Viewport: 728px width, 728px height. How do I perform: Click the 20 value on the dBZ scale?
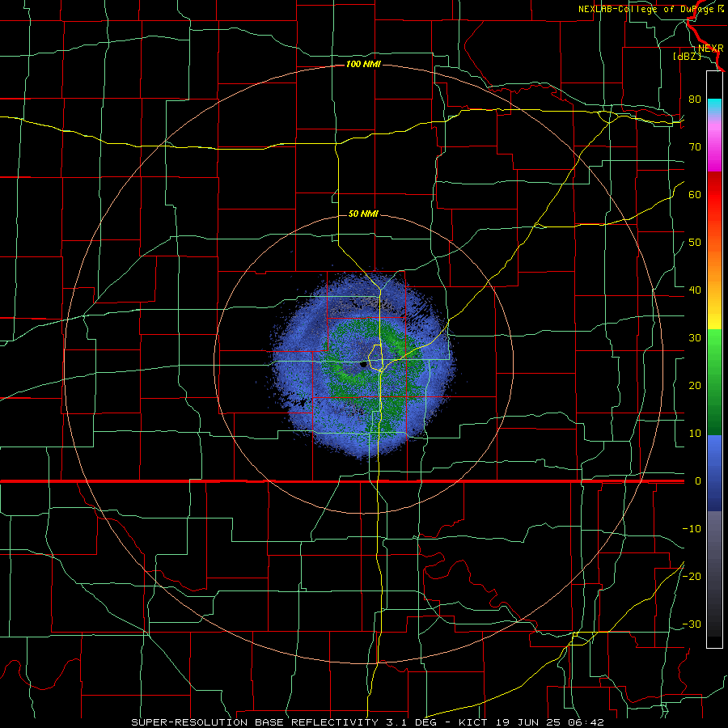[x=695, y=386]
